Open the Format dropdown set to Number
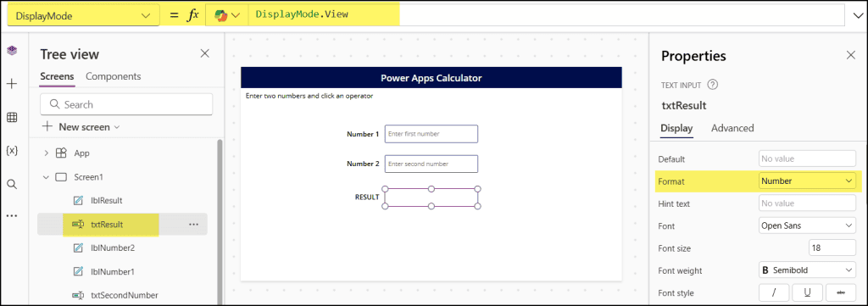 807,181
